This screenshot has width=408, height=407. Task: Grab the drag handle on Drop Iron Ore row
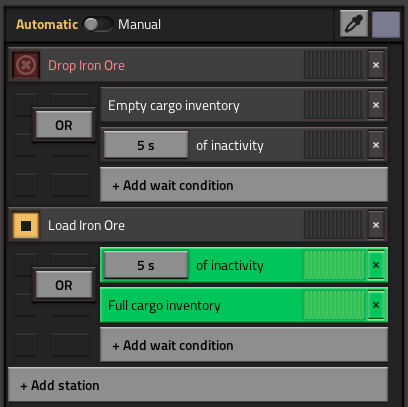[x=334, y=65]
